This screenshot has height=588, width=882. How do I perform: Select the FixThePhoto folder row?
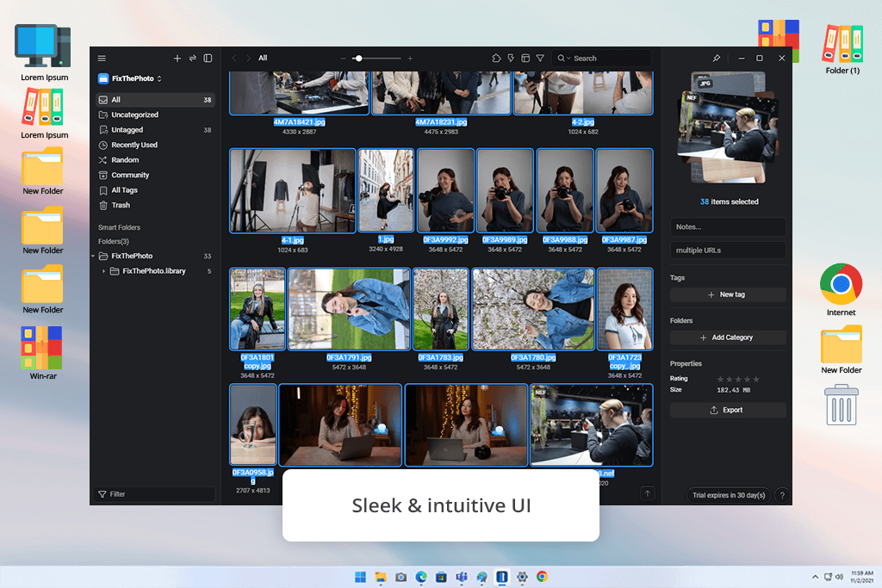(153, 257)
